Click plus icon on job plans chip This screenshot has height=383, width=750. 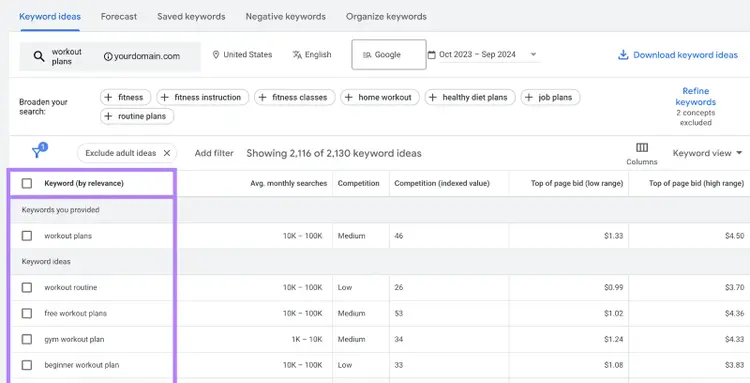coord(529,98)
